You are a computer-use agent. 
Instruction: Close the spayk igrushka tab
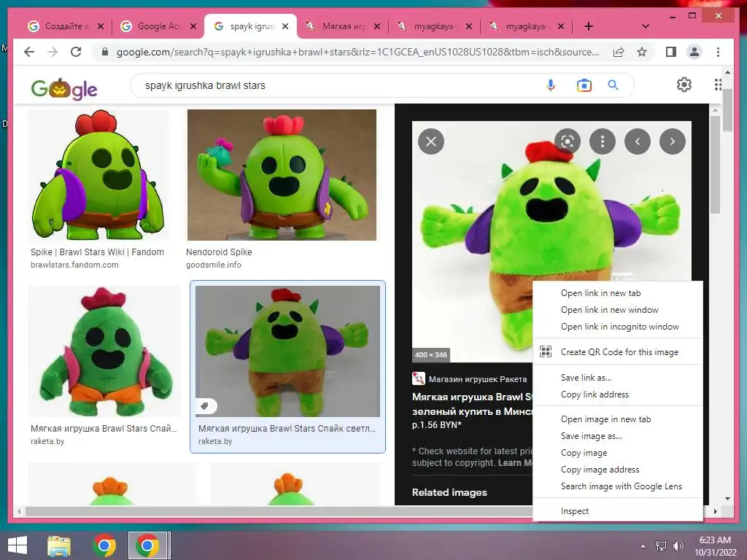[285, 26]
